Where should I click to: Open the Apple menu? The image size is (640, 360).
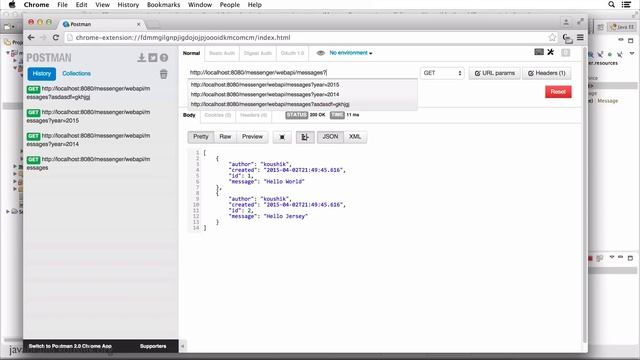point(12,4)
